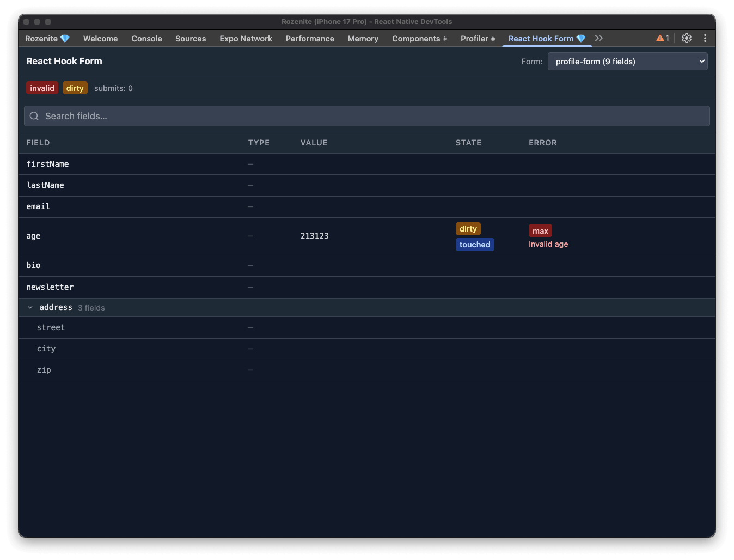Click the Rozenite diamond tab
This screenshot has width=734, height=560.
tap(47, 39)
